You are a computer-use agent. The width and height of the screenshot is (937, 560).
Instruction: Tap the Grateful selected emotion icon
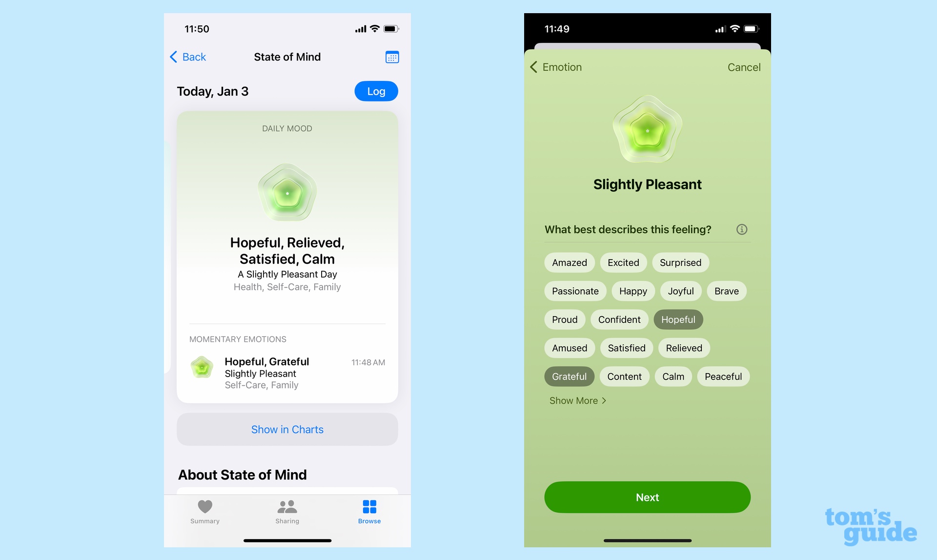pyautogui.click(x=568, y=377)
